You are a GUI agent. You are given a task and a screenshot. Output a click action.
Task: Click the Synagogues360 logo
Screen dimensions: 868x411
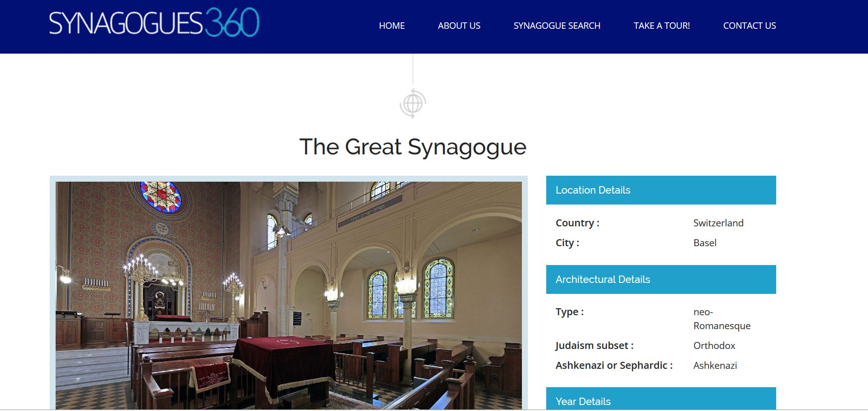pyautogui.click(x=154, y=22)
